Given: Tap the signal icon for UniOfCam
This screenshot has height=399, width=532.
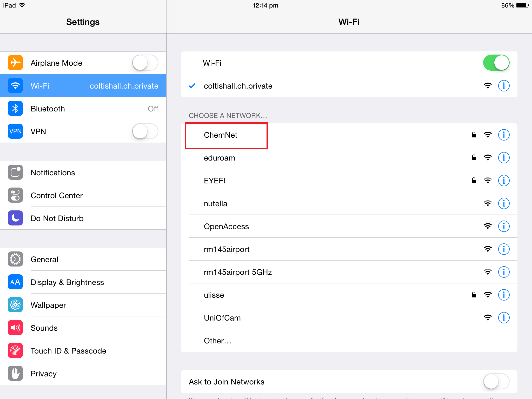Looking at the screenshot, I should 488,318.
